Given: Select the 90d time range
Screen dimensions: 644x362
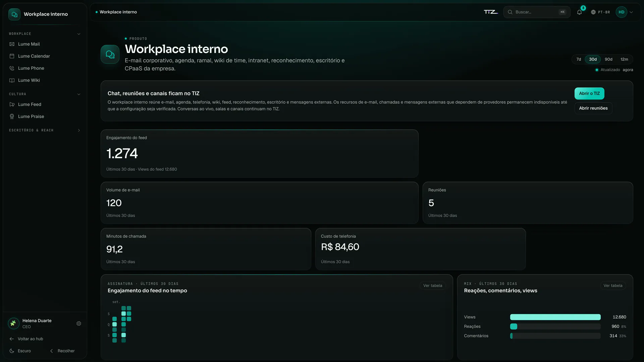Looking at the screenshot, I should pos(608,59).
